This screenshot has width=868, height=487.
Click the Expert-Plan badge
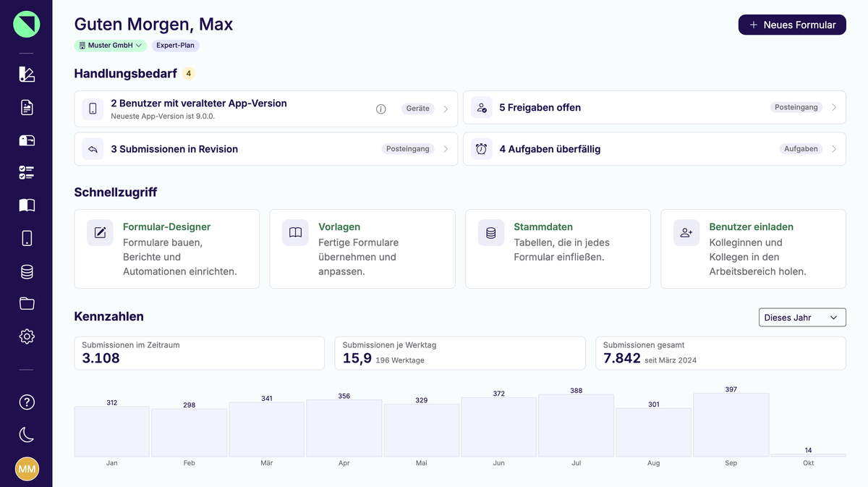coord(175,45)
